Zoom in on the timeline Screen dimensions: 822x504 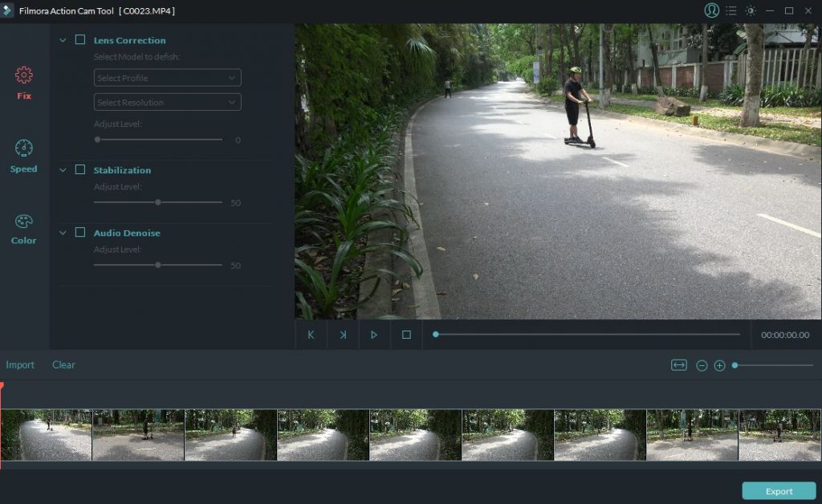click(x=721, y=365)
